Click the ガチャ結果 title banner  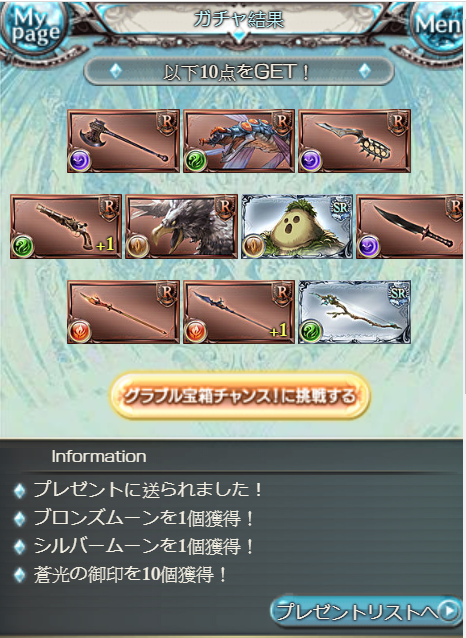(x=239, y=20)
